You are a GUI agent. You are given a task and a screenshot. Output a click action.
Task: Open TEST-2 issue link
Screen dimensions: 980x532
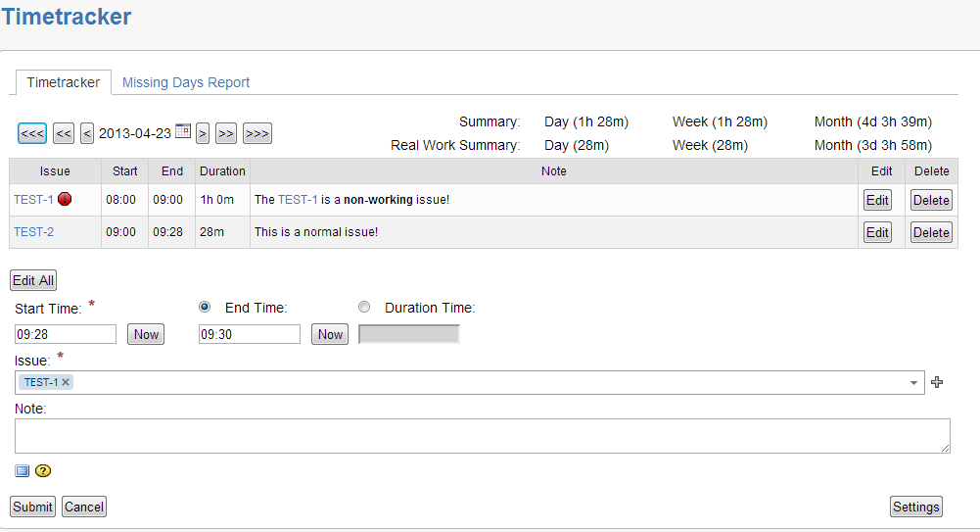33,232
